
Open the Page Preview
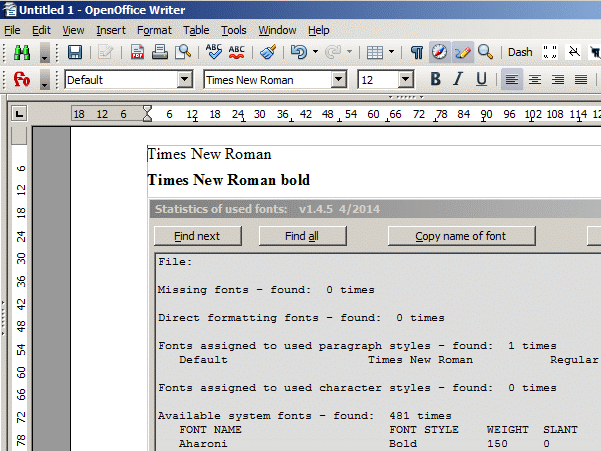click(183, 52)
